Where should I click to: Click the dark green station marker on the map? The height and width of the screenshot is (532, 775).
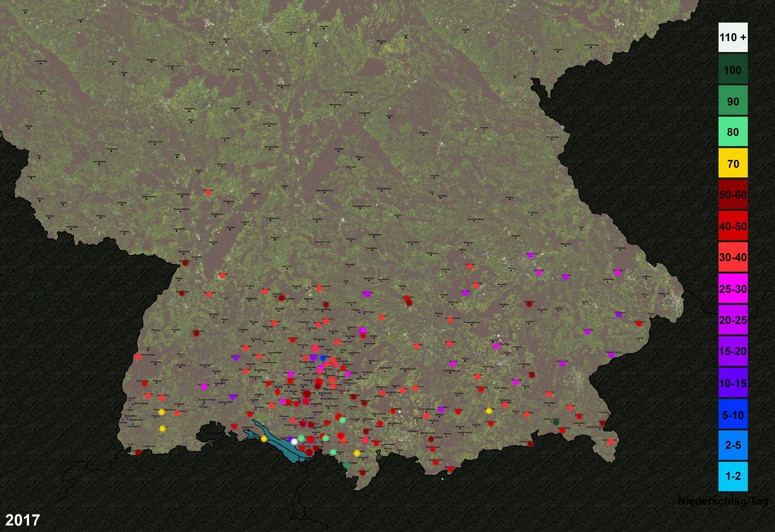[x=556, y=422]
